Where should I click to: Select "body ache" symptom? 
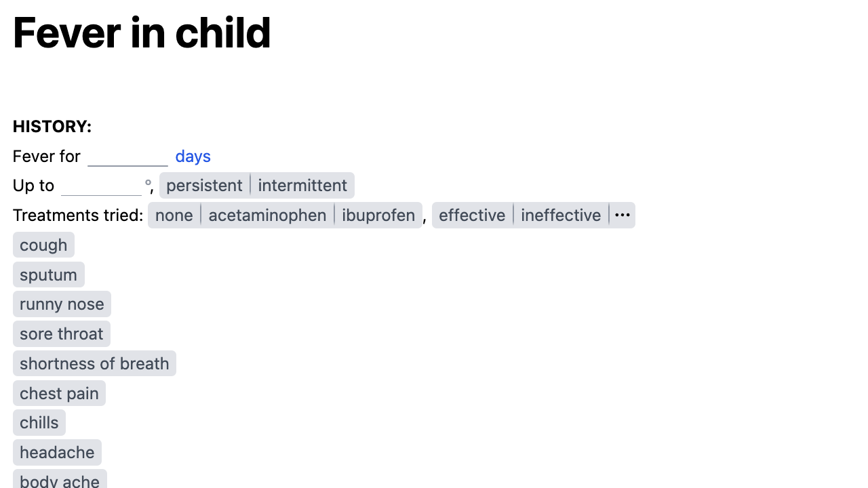[x=59, y=481]
